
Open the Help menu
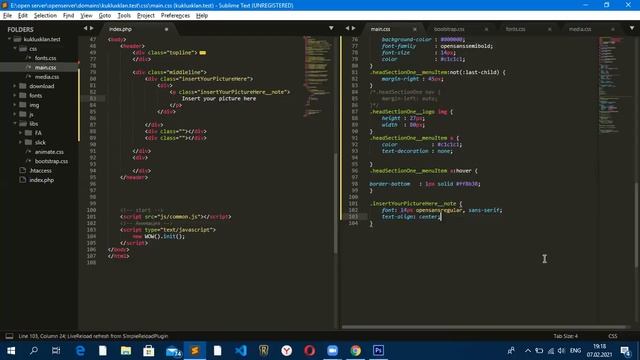click(202, 16)
